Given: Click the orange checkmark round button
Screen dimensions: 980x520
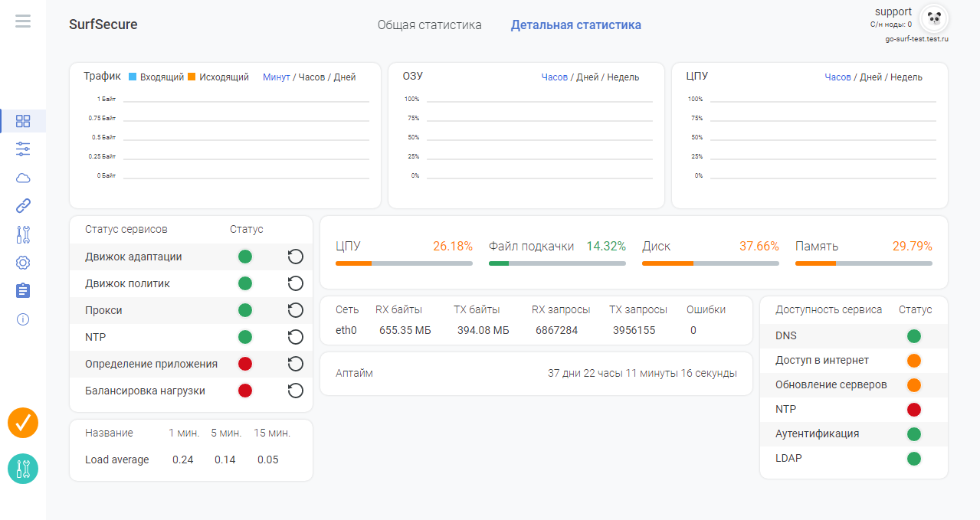Looking at the screenshot, I should pos(23,423).
